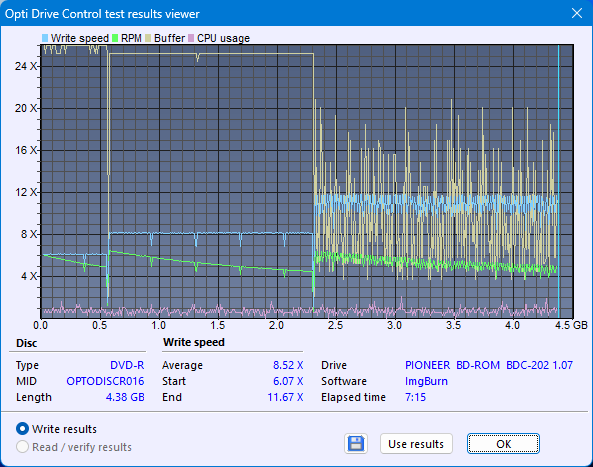Click the Write speed section heading
The width and height of the screenshot is (593, 467).
click(x=194, y=342)
